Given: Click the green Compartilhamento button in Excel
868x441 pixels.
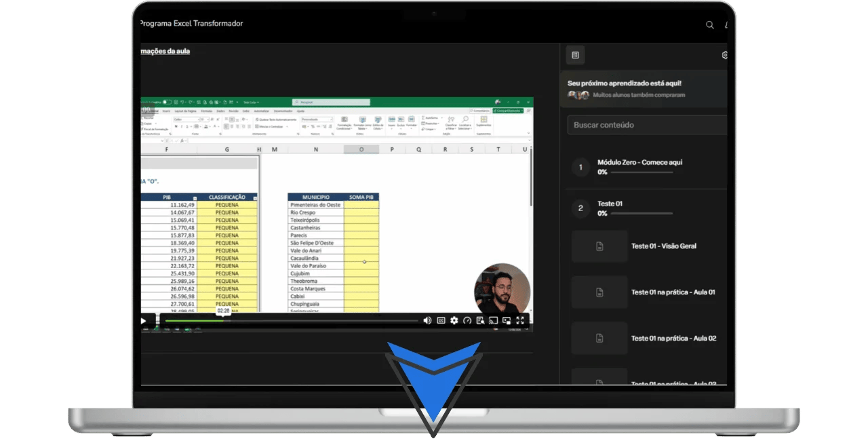Looking at the screenshot, I should [508, 111].
